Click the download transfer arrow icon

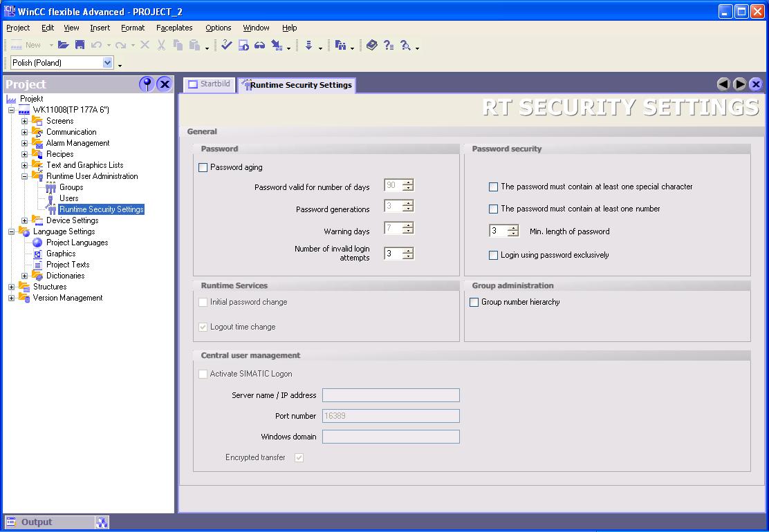click(x=309, y=45)
